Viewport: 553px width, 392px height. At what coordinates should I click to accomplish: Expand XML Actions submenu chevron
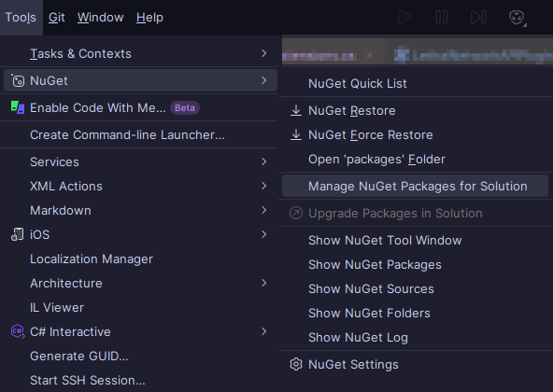(x=263, y=186)
